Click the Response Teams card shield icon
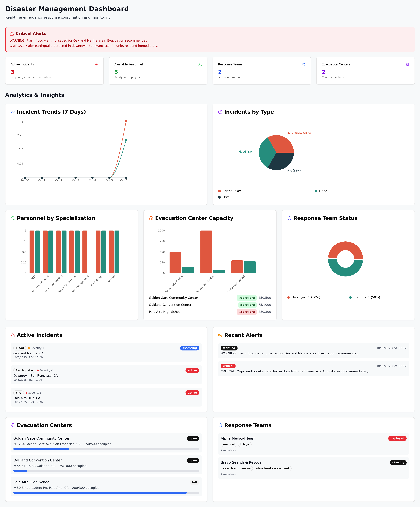The width and height of the screenshot is (420, 507). click(x=304, y=64)
